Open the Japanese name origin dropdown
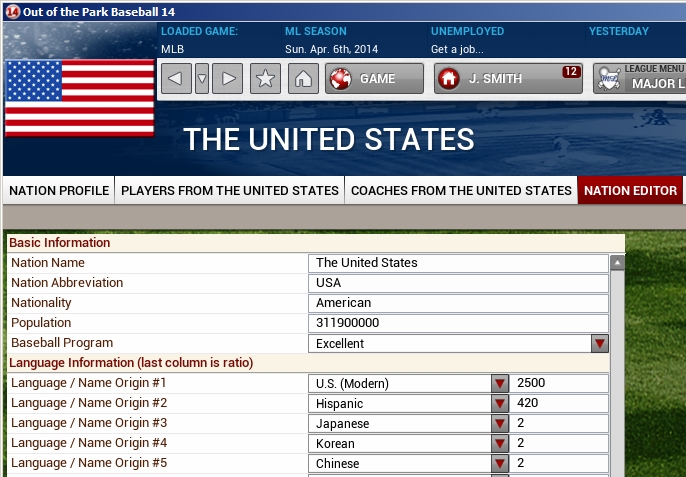The image size is (686, 477). coord(500,424)
